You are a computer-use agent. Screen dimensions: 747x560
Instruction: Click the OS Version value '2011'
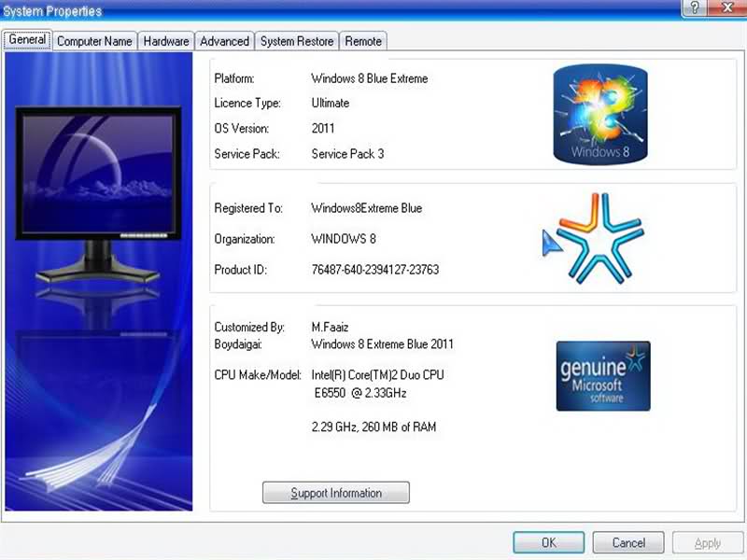[323, 128]
